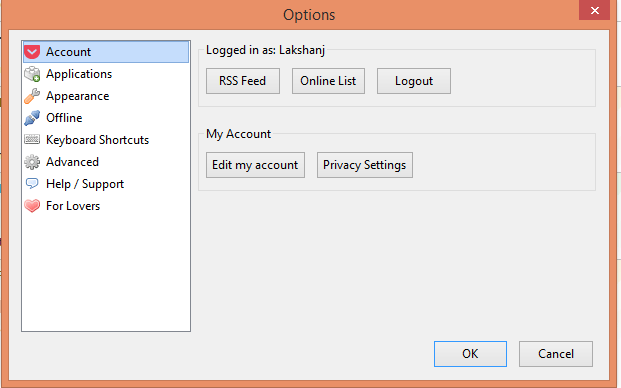The height and width of the screenshot is (388, 621).
Task: Open Advanced options label
Action: 72,162
